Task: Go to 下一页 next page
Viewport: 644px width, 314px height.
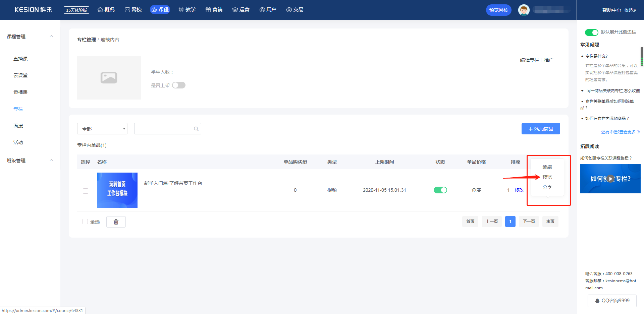Action: tap(529, 222)
